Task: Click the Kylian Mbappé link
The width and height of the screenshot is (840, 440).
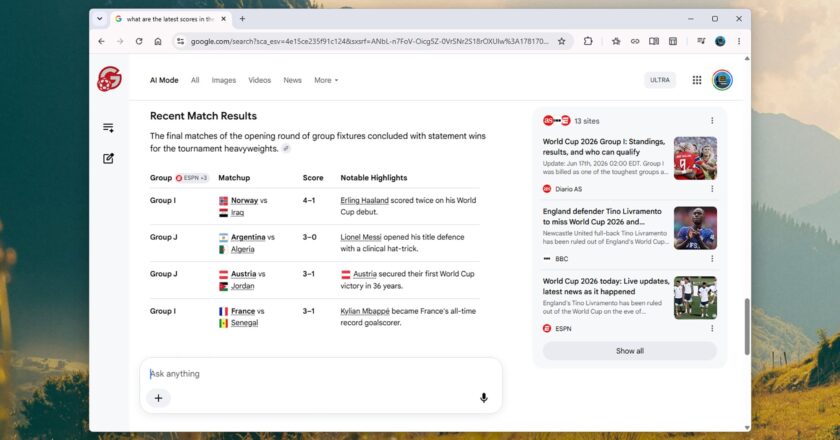Action: coord(365,311)
